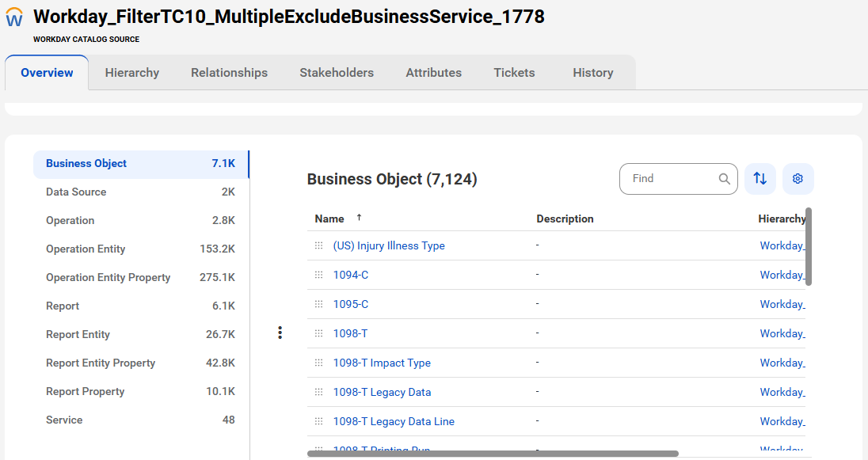The image size is (868, 460).
Task: Select Operation category
Action: tap(141, 221)
